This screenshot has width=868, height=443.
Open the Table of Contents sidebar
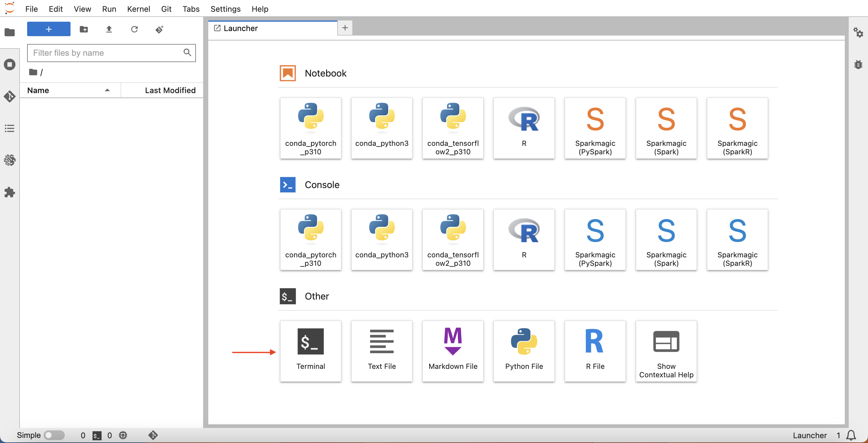pyautogui.click(x=9, y=128)
